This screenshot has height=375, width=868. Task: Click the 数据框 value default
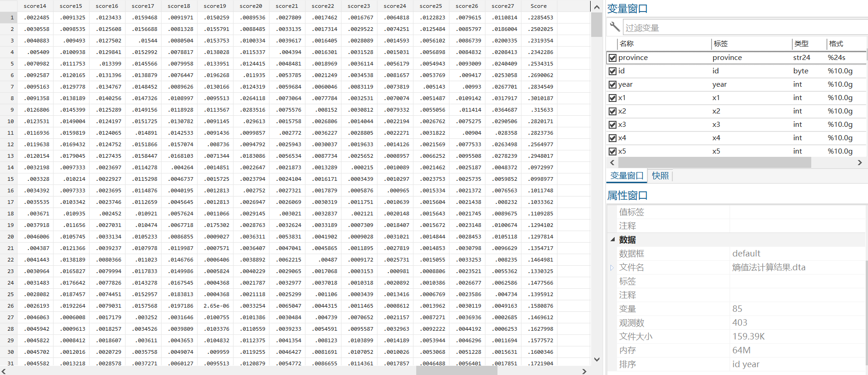(746, 254)
